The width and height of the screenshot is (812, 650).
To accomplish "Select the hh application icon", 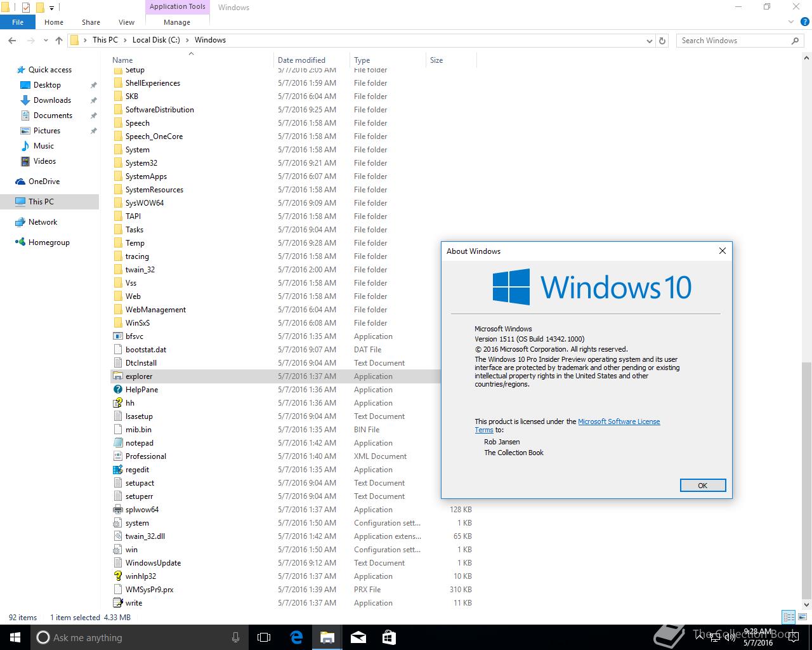I will click(x=117, y=403).
